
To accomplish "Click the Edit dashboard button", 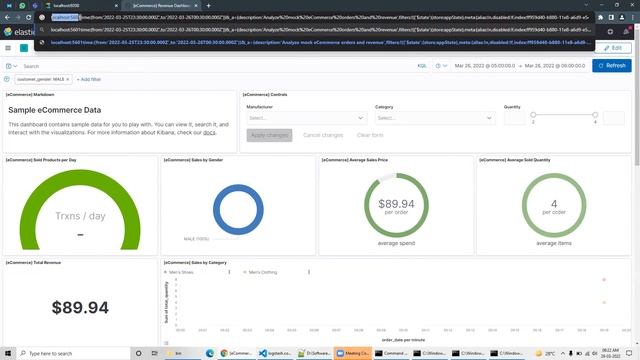I will 613,48.
